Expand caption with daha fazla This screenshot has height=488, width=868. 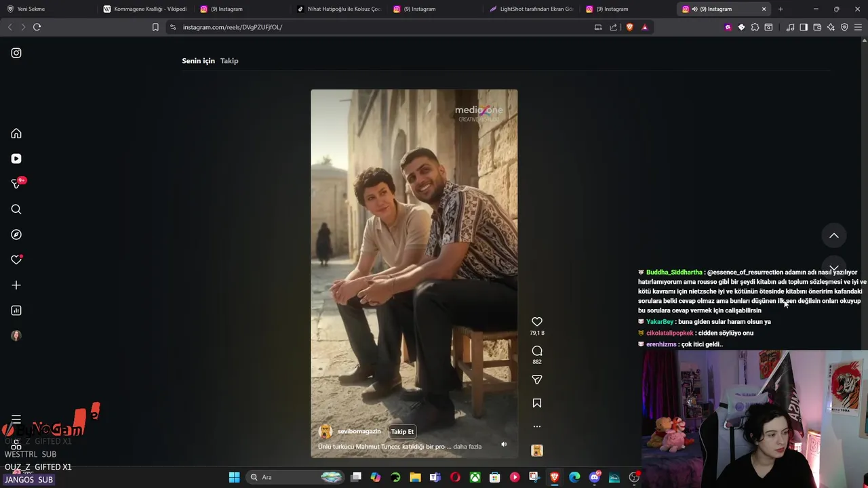[467, 447]
